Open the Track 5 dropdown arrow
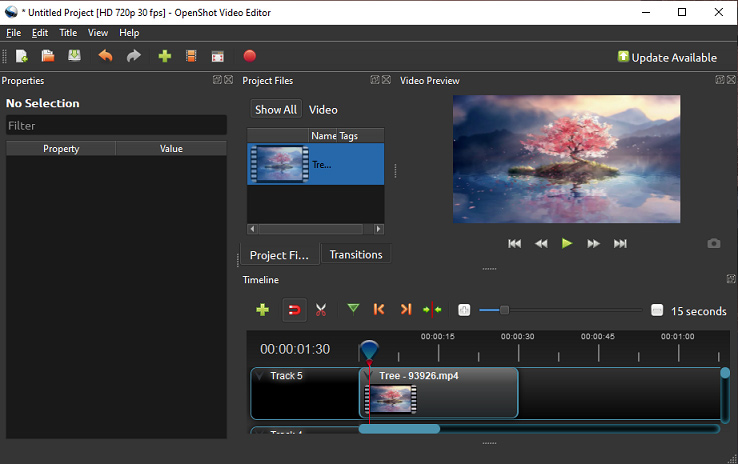The image size is (738, 464). [x=259, y=376]
